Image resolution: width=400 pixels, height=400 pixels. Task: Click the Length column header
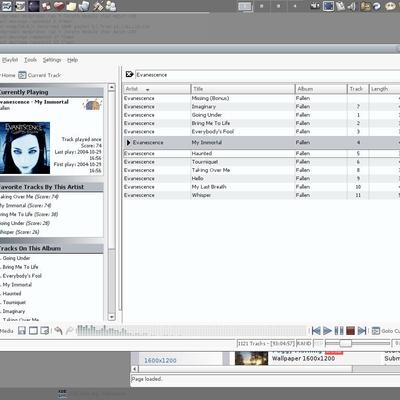tap(385, 89)
